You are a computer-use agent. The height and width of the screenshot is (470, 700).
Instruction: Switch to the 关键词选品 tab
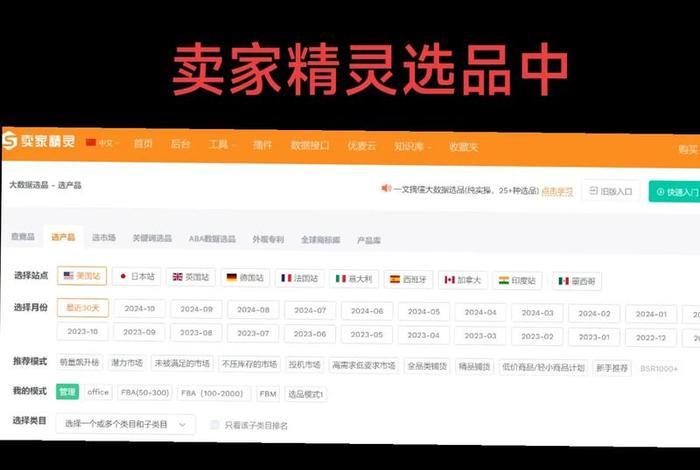point(152,238)
